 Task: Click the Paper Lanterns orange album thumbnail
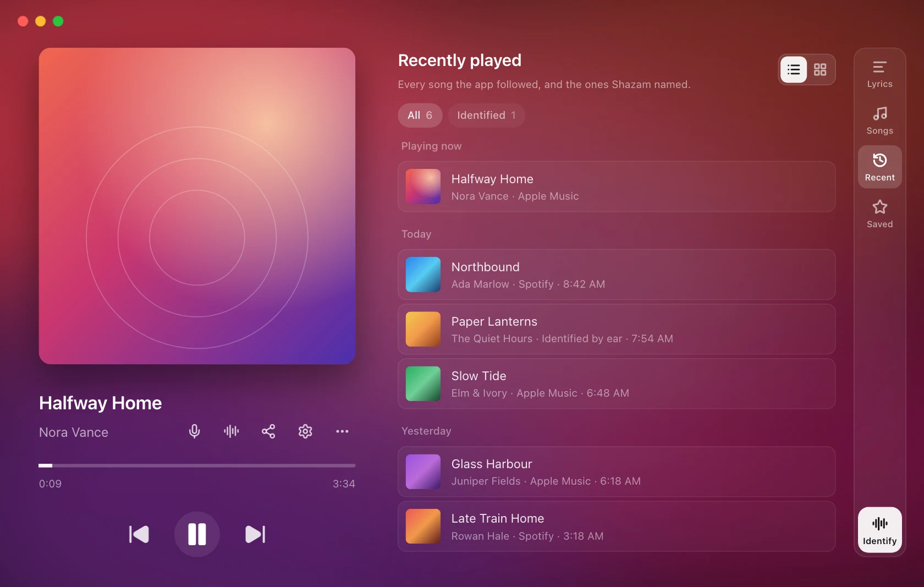click(x=423, y=329)
